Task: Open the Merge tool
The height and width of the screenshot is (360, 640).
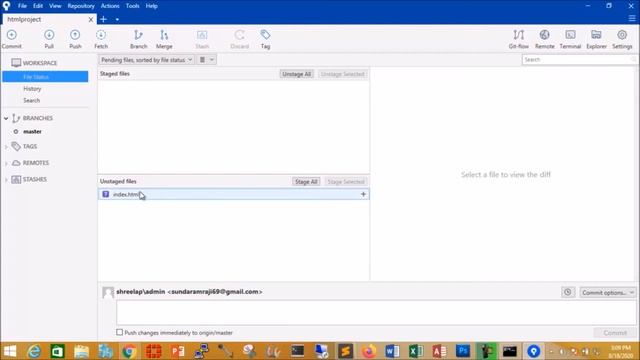Action: click(x=164, y=39)
